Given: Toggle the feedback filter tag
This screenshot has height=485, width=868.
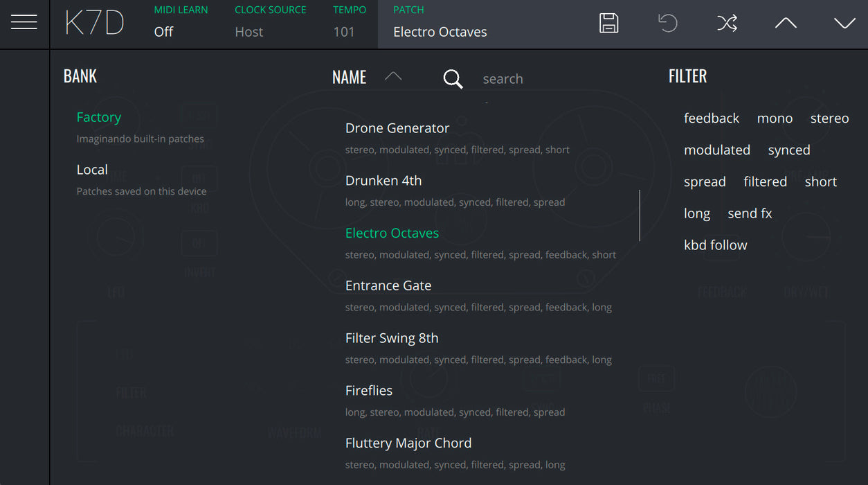Looking at the screenshot, I should click(x=711, y=118).
